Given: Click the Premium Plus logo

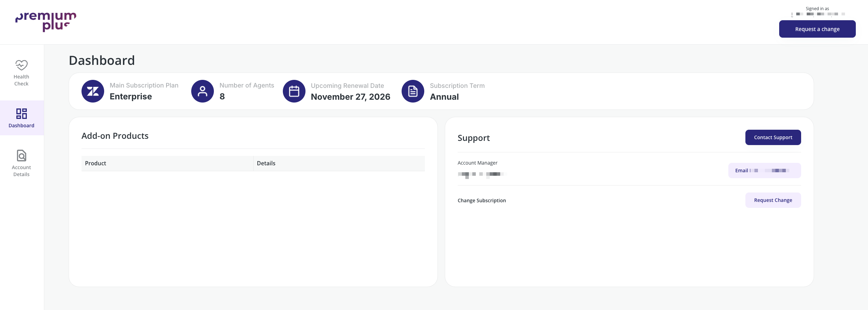Looking at the screenshot, I should click(46, 22).
